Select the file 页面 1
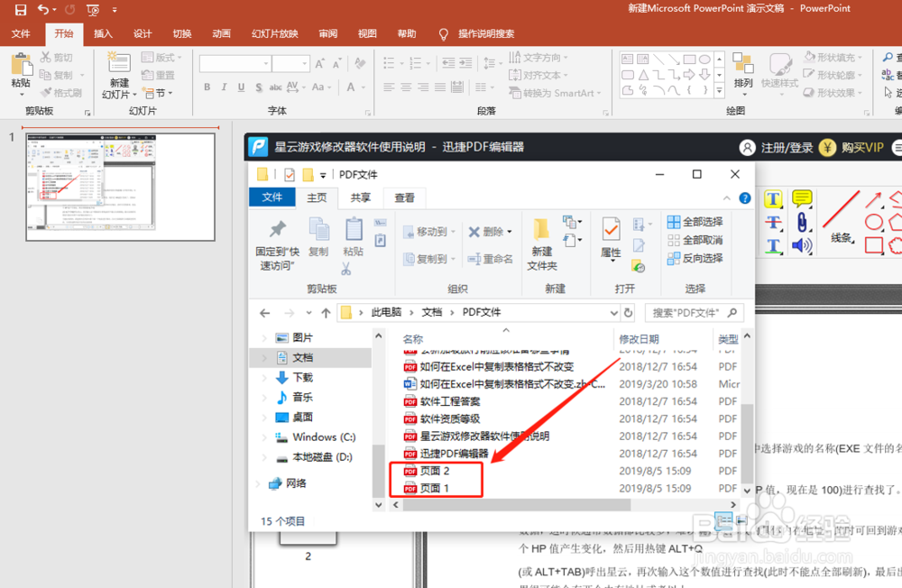This screenshot has height=588, width=902. click(x=435, y=489)
